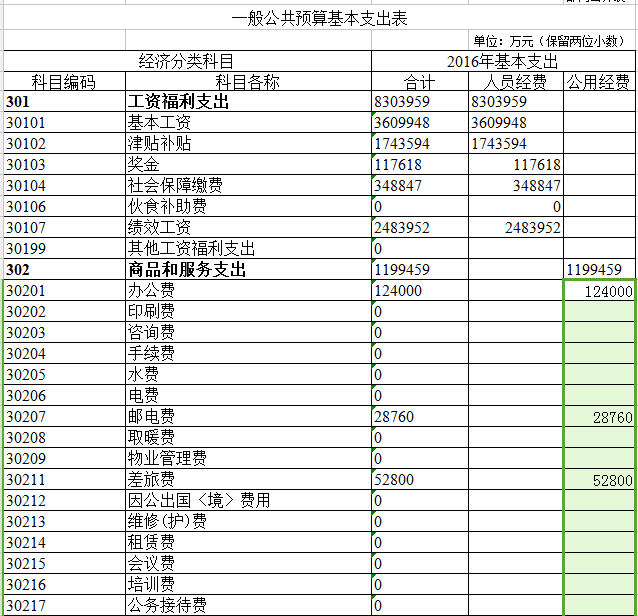Screen dimensions: 638x616
Task: Select the cell 公务接待费
Action: [248, 605]
